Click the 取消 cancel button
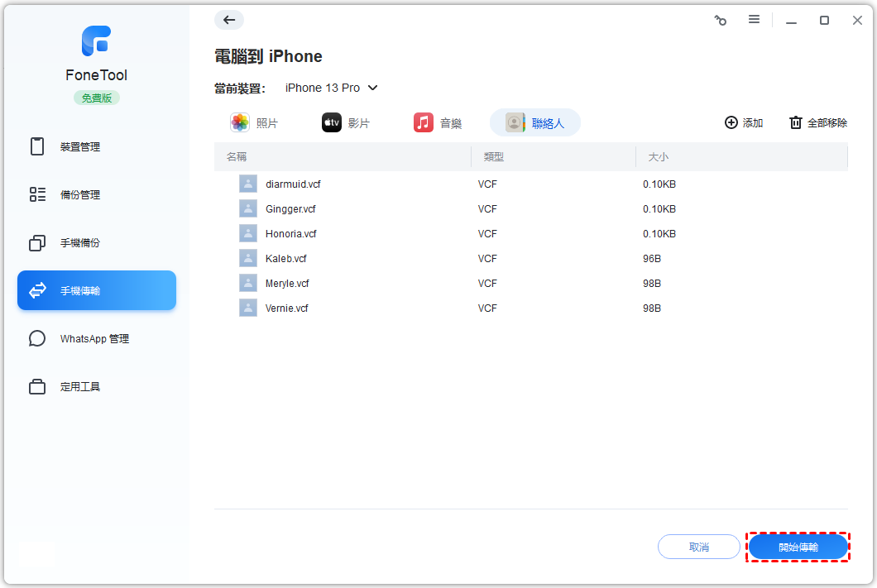 point(698,547)
